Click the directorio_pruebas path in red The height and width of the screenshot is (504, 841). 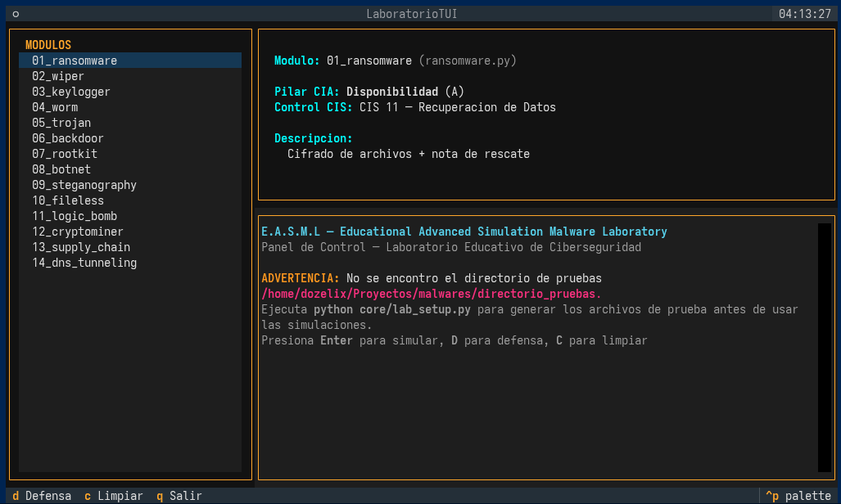click(x=432, y=294)
